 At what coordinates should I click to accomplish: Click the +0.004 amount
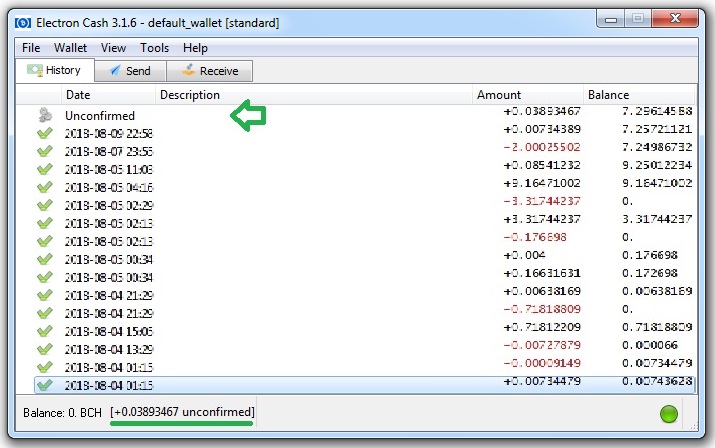[x=524, y=255]
